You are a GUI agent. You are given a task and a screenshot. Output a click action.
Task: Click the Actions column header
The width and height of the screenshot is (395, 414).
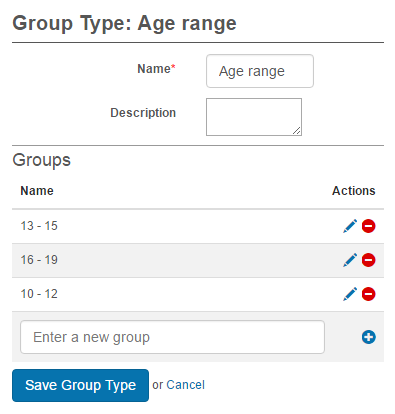(x=354, y=191)
